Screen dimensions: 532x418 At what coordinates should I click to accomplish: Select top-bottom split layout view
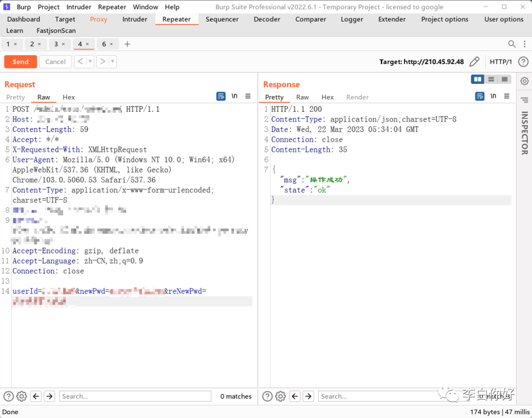tap(491, 79)
